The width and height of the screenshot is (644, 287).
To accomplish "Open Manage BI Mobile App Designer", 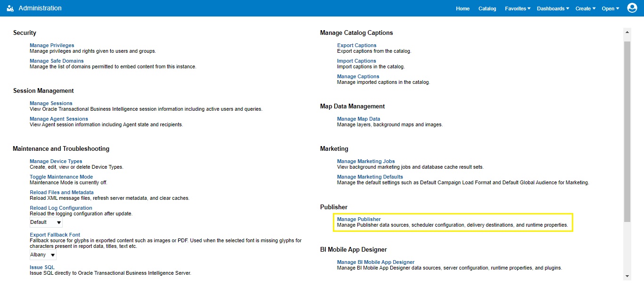I will 375,262.
